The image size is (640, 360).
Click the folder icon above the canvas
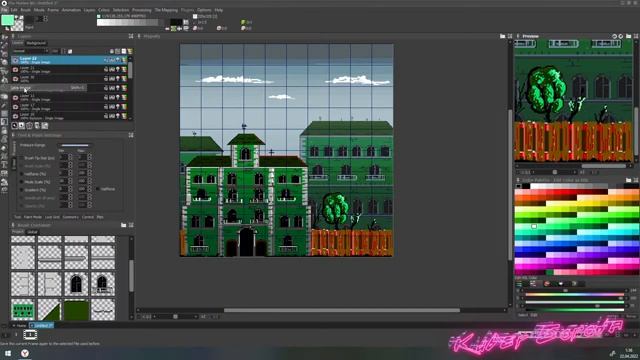502,36
